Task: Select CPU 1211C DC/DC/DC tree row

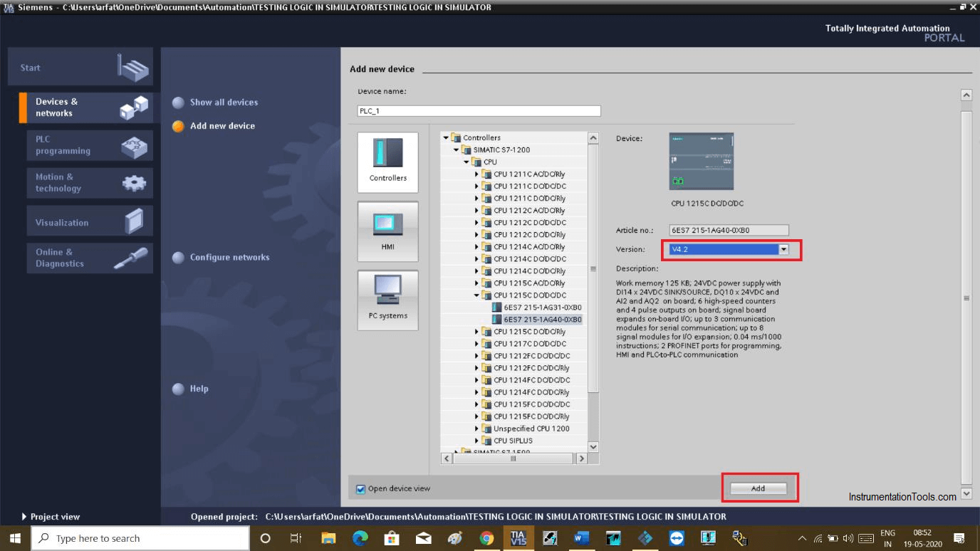Action: click(x=530, y=187)
